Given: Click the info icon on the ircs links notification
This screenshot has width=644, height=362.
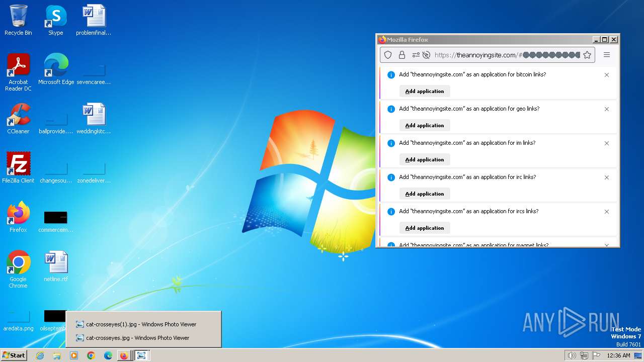Looking at the screenshot, I should tap(391, 212).
